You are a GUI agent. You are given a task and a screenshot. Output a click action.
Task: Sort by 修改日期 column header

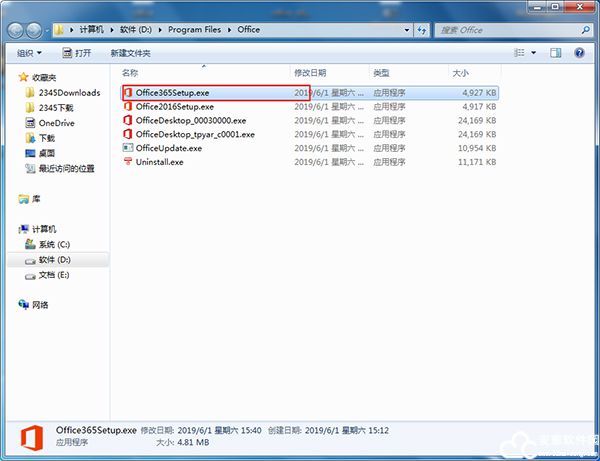[x=310, y=74]
